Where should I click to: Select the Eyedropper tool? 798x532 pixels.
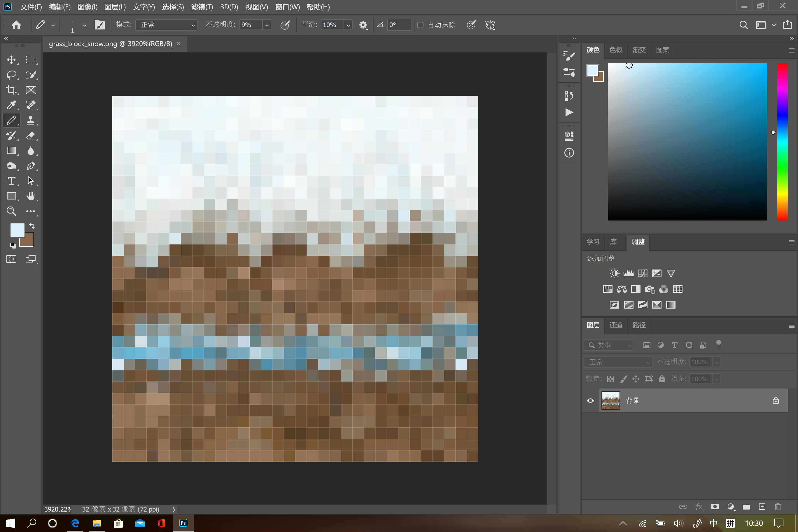tap(11, 105)
